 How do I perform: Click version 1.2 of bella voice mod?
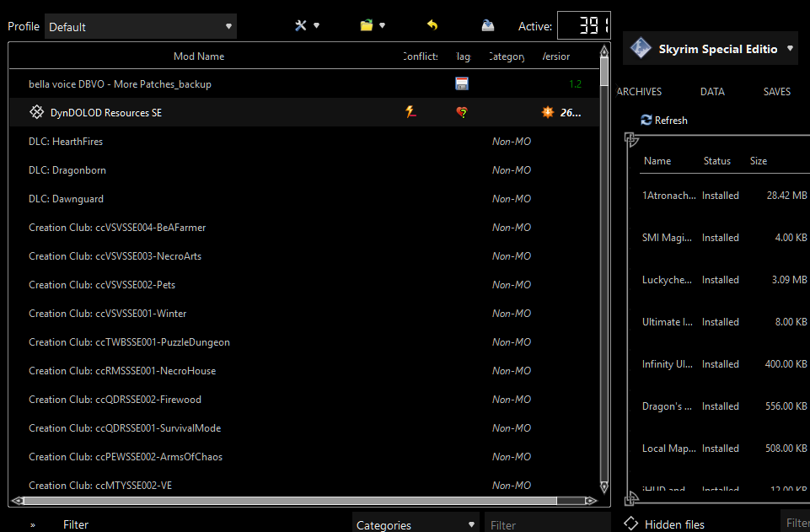click(x=575, y=83)
